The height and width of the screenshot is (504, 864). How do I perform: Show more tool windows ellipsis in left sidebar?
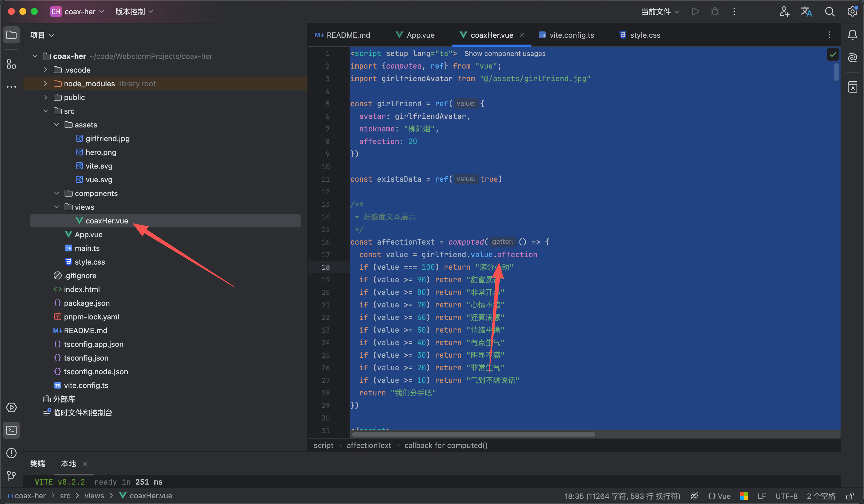[x=11, y=87]
